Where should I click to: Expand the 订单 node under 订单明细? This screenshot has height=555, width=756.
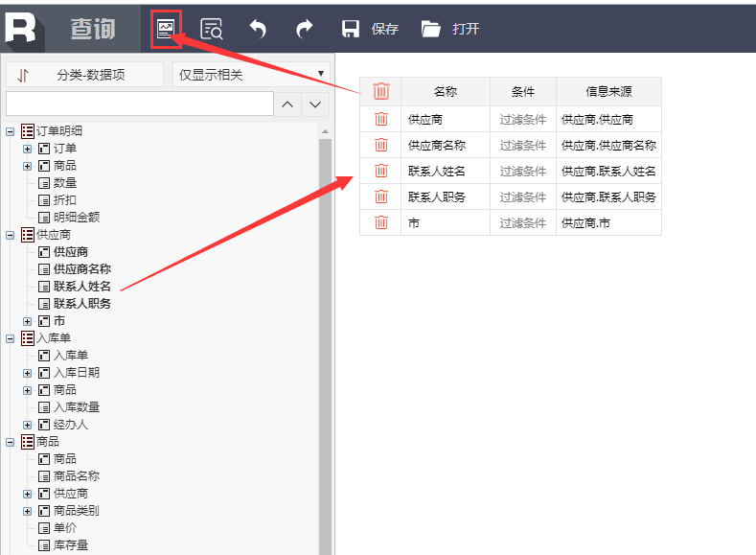point(27,149)
